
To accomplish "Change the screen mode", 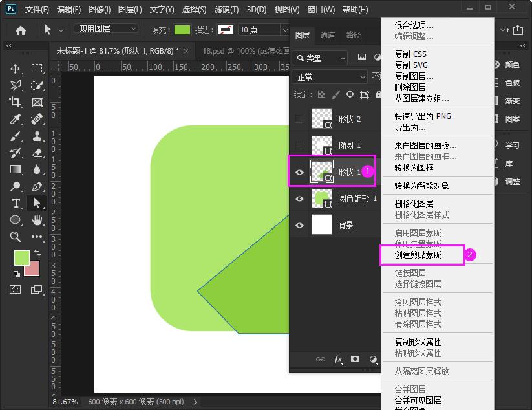I will pos(37,290).
